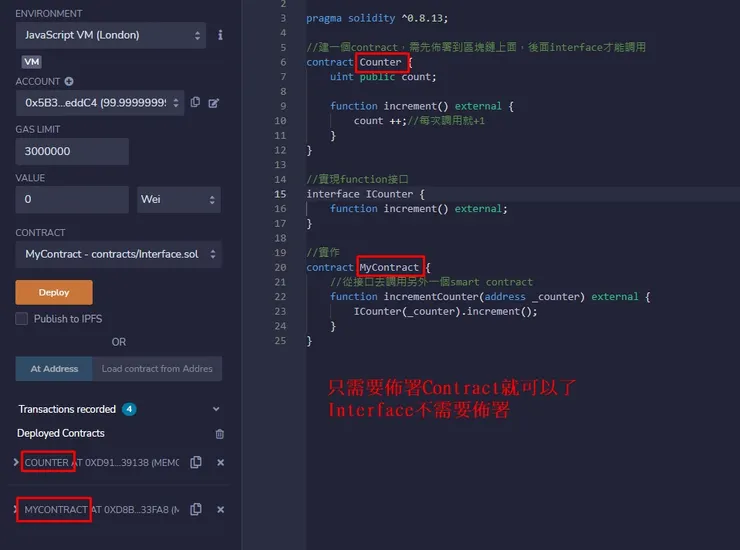Expand the COUNTER deployed contract

coord(16,462)
